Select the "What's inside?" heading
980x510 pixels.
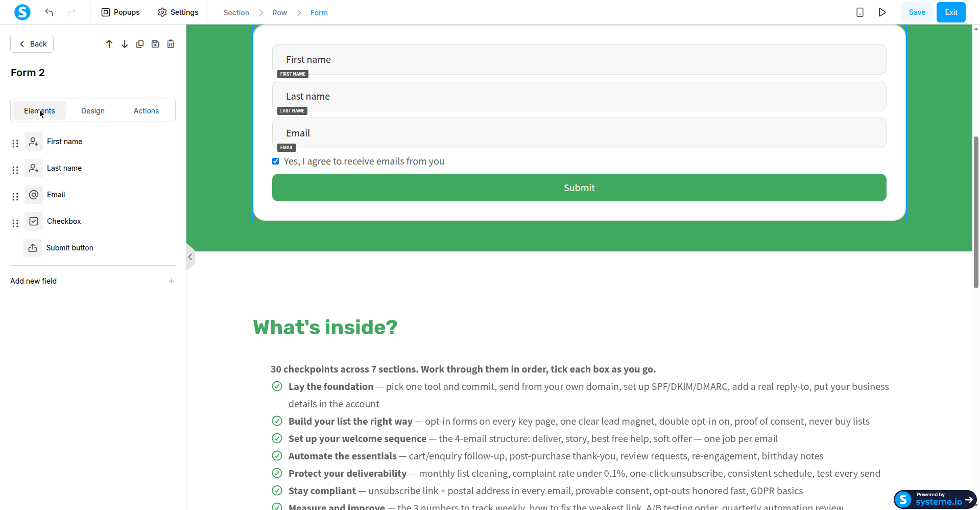click(x=325, y=328)
